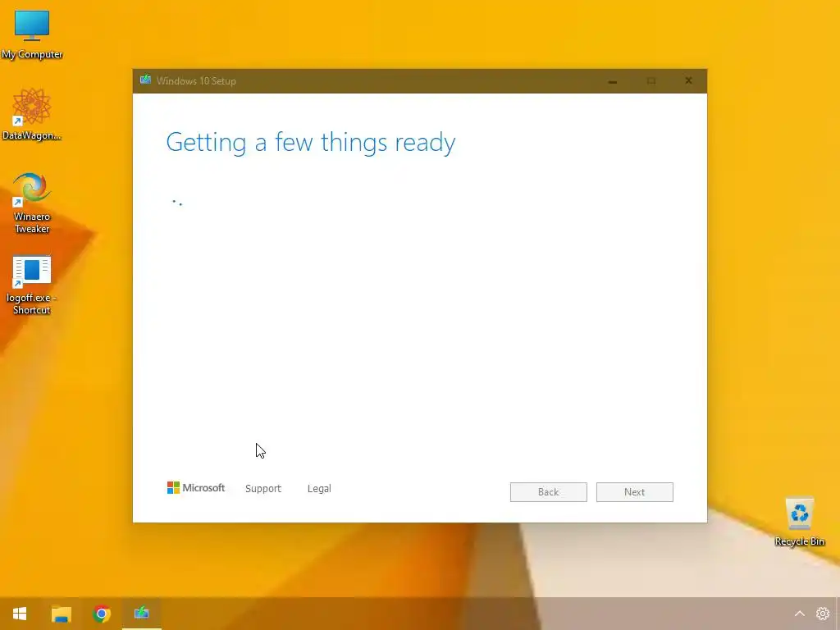This screenshot has width=840, height=630.
Task: Click the Windows 10 Setup title icon
Action: (x=145, y=80)
